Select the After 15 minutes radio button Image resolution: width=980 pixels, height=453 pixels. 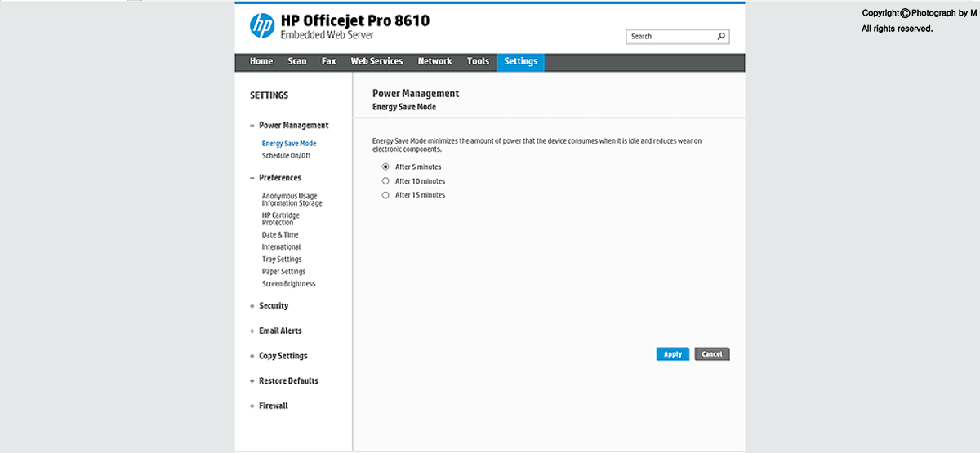pos(385,195)
